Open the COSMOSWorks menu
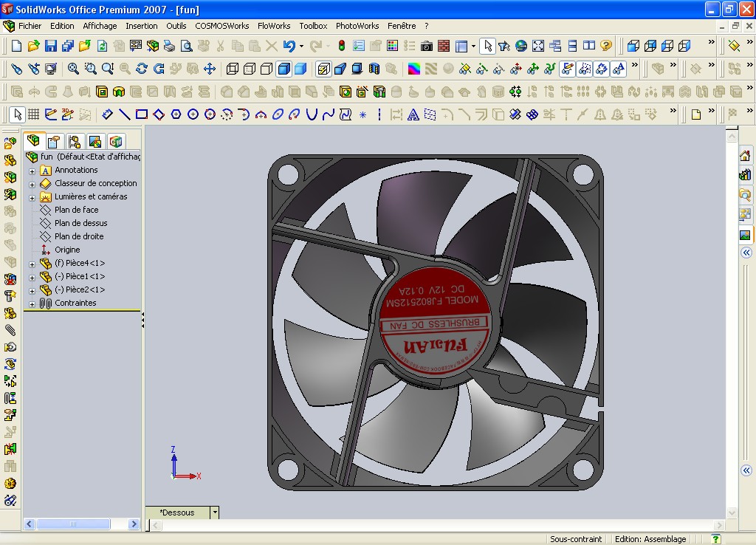756x545 pixels. [221, 26]
